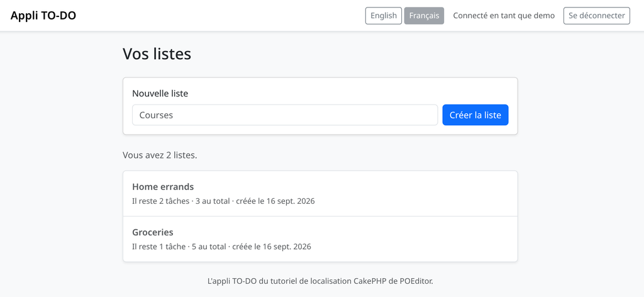Select the Français language button
This screenshot has height=297, width=644.
pyautogui.click(x=424, y=16)
